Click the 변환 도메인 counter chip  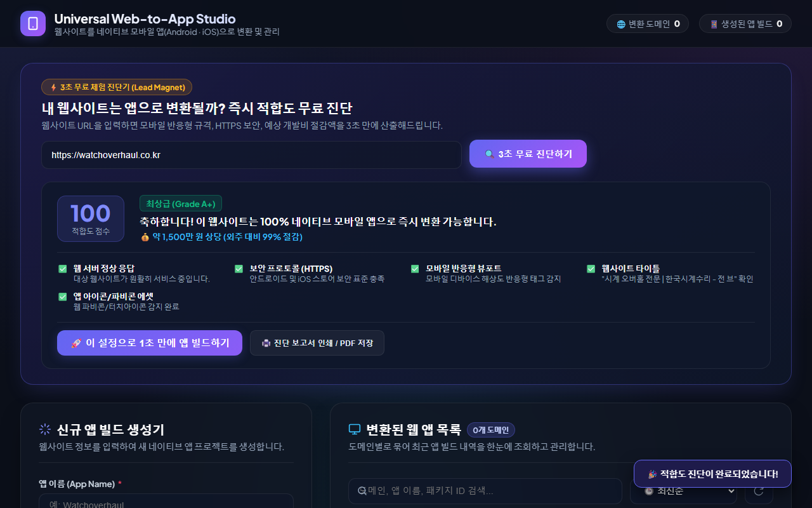648,24
